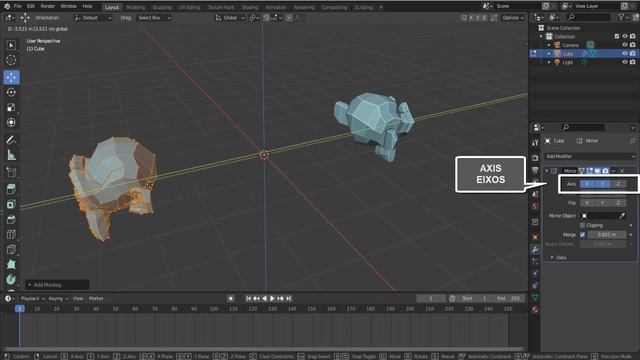Image resolution: width=640 pixels, height=360 pixels.
Task: Select the Add Cube tool
Action: click(11, 172)
